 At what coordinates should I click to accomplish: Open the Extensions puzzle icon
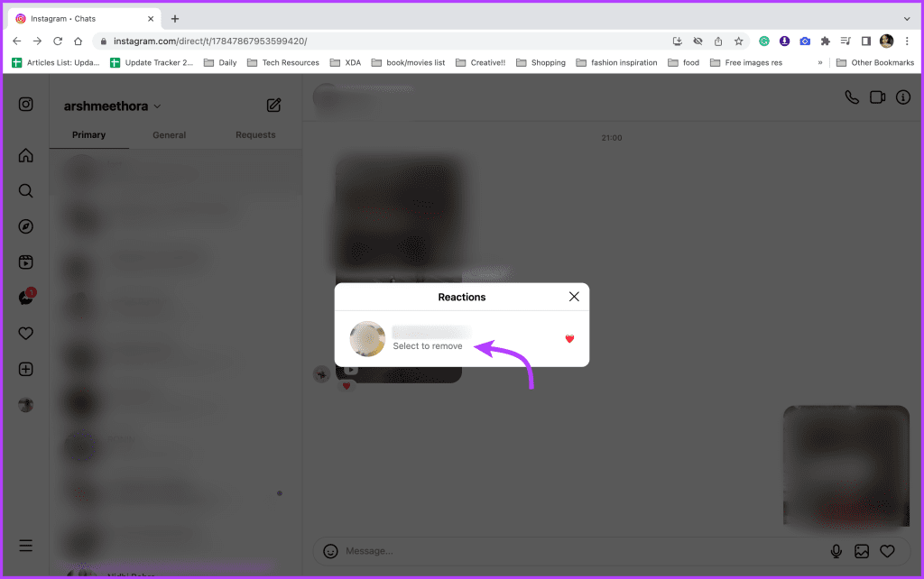click(825, 41)
